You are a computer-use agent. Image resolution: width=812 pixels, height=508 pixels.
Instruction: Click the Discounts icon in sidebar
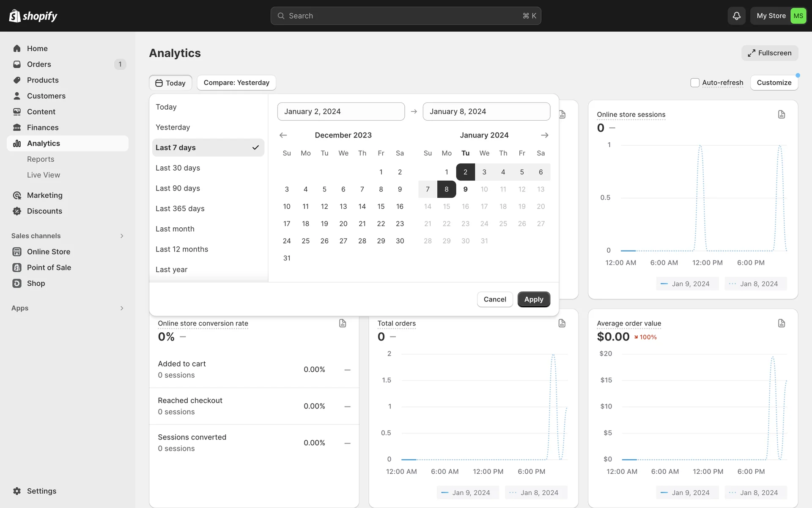click(17, 211)
